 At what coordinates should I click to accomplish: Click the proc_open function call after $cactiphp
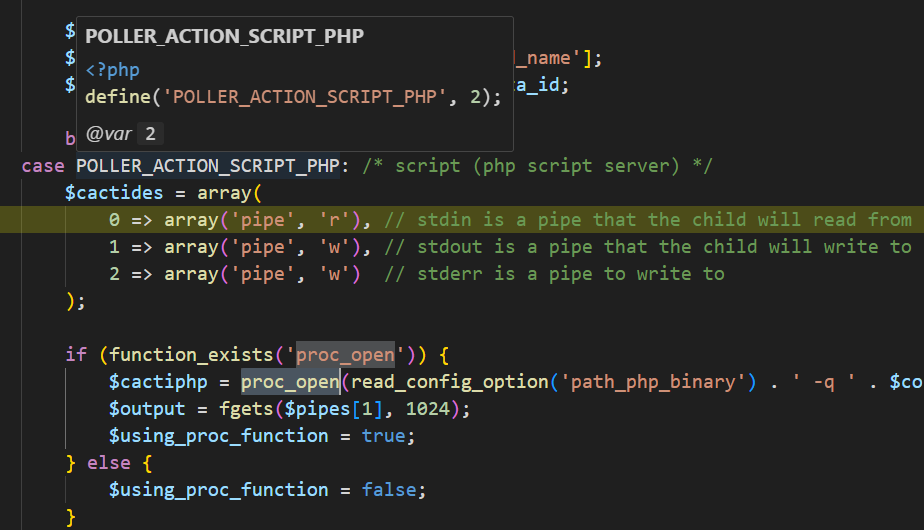tap(290, 381)
